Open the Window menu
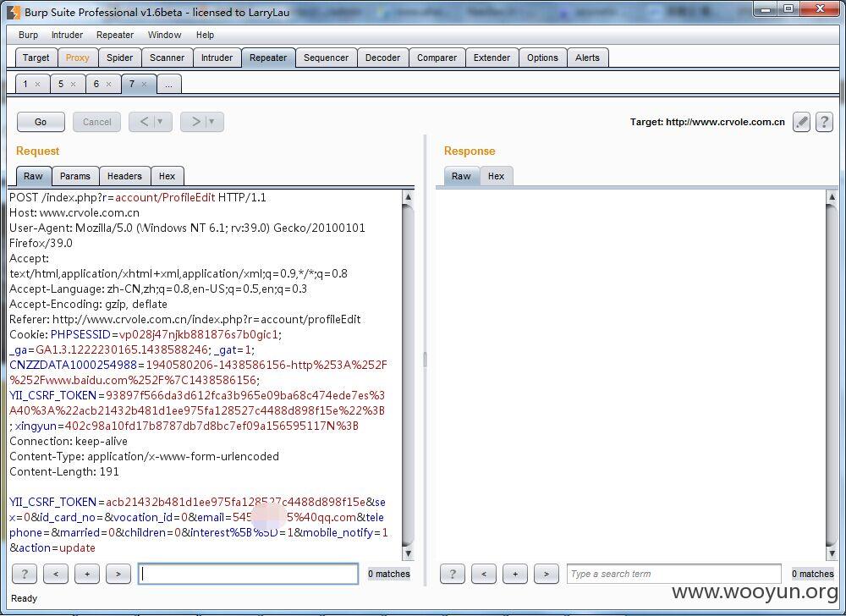The image size is (846, 616). (165, 35)
